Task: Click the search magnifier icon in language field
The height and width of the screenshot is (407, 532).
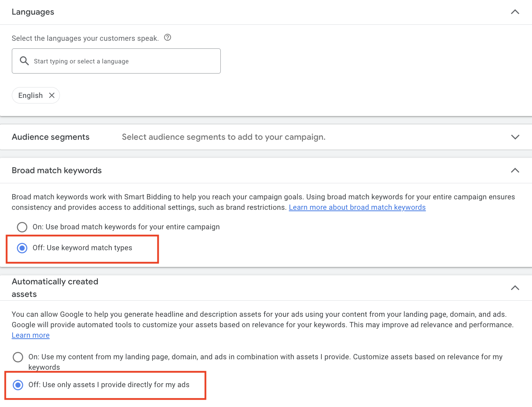Action: 24,61
